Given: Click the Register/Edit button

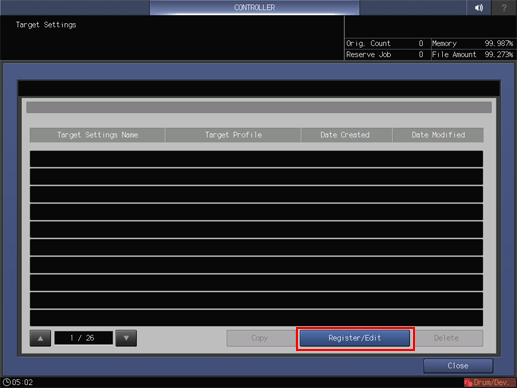Looking at the screenshot, I should point(355,338).
